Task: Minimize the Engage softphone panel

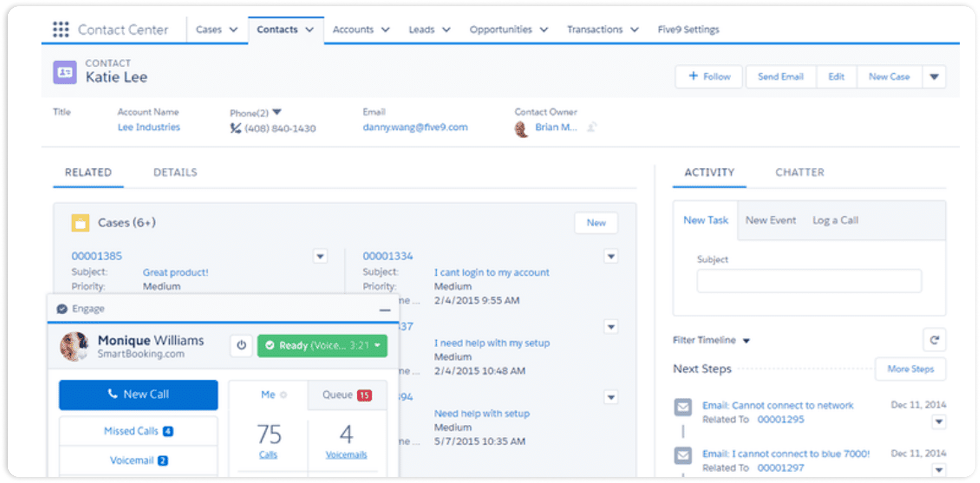Action: click(385, 310)
